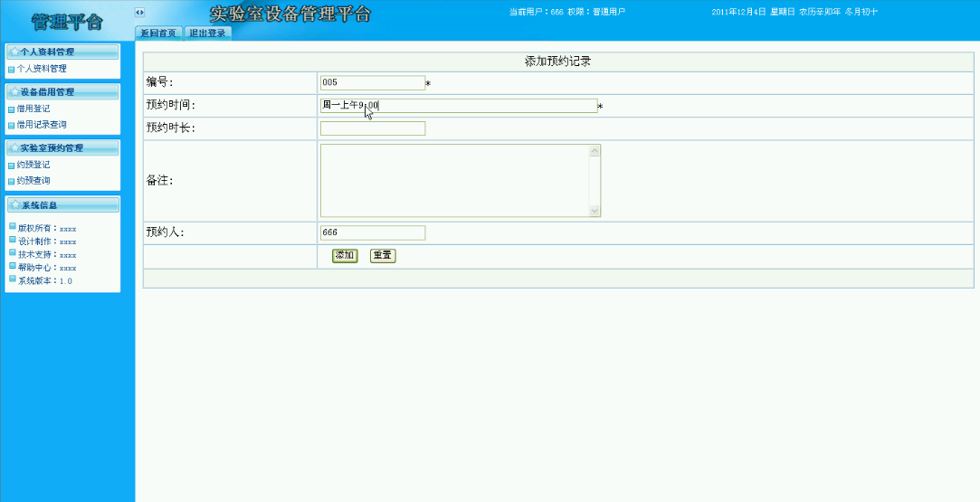The image size is (980, 502).
Task: Focus the empty 预约时长 input field
Action: [x=373, y=128]
